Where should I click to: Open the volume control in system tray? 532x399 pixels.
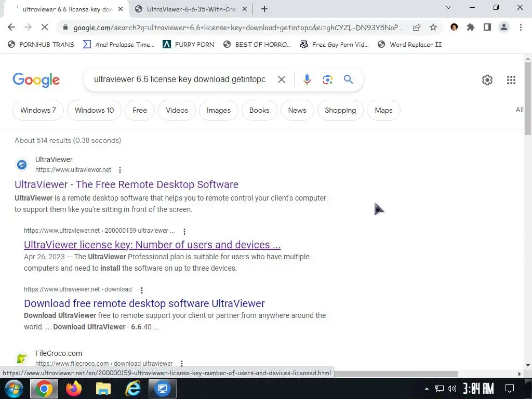coord(451,389)
